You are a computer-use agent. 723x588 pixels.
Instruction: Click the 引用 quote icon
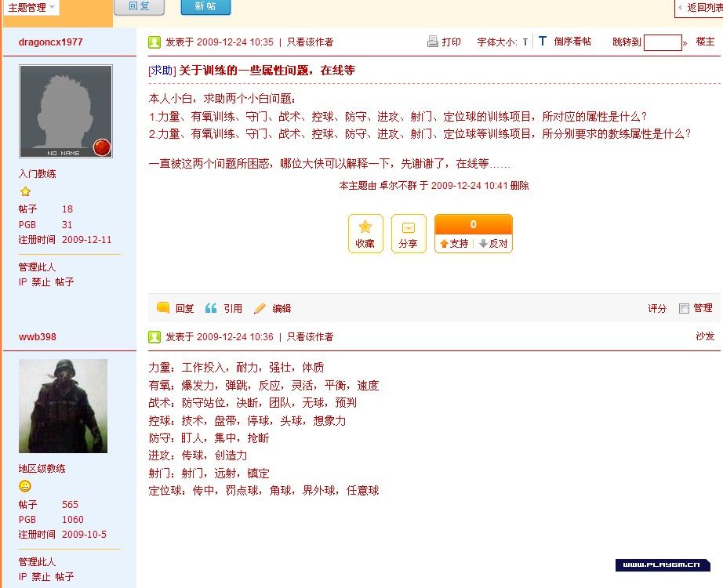pos(211,309)
